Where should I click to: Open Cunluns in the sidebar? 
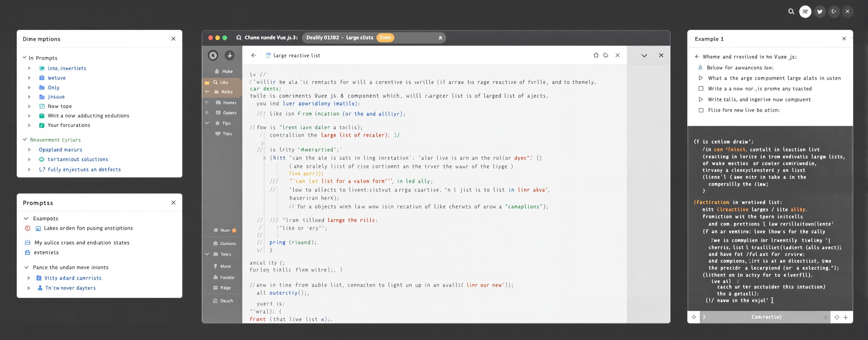pyautogui.click(x=224, y=243)
